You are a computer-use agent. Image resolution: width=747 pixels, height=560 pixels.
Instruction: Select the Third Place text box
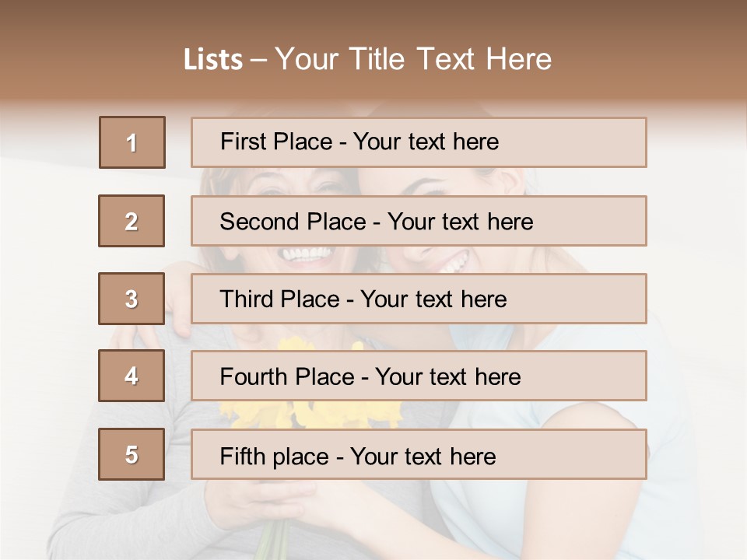pos(419,299)
